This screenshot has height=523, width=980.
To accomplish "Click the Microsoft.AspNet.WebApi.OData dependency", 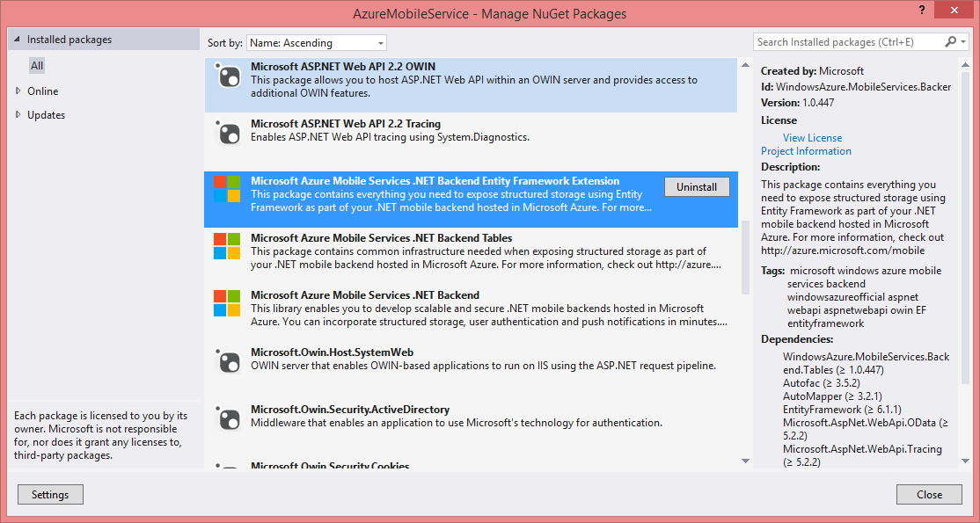I will tap(866, 429).
